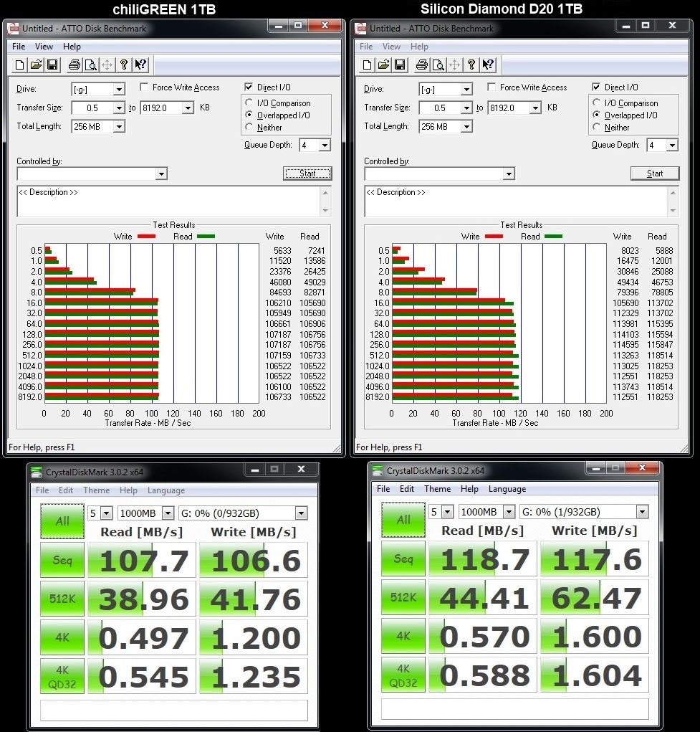Click Context Help pointer icon in chiliGREEN ATTO
Viewport: 700px width, 732px height.
[x=140, y=65]
